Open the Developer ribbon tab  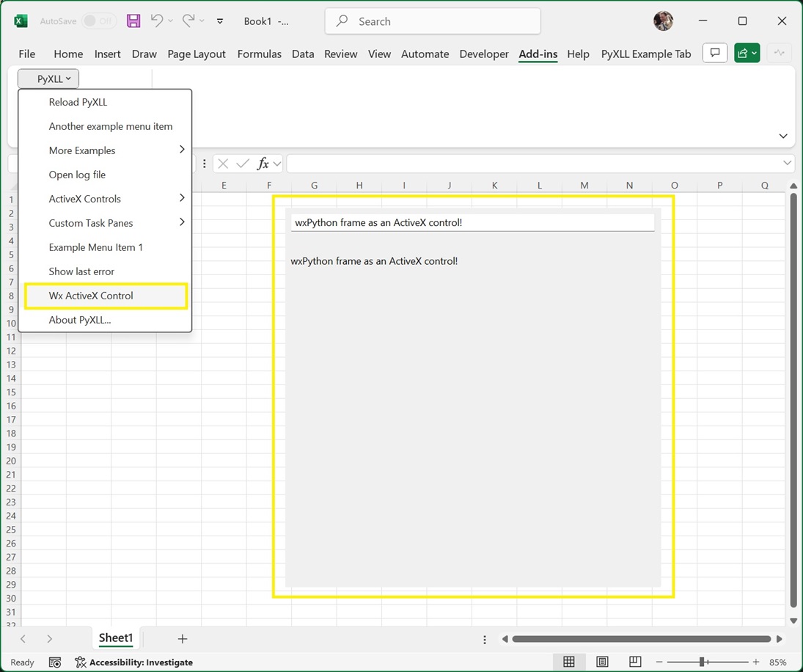(483, 54)
